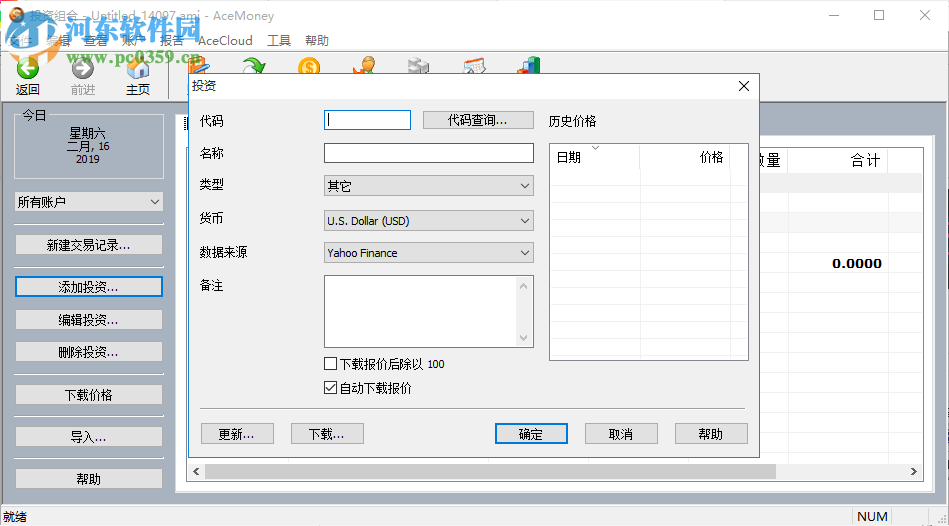Click the horizontal scrollbar thumb
This screenshot has width=949, height=526.
tap(490, 472)
